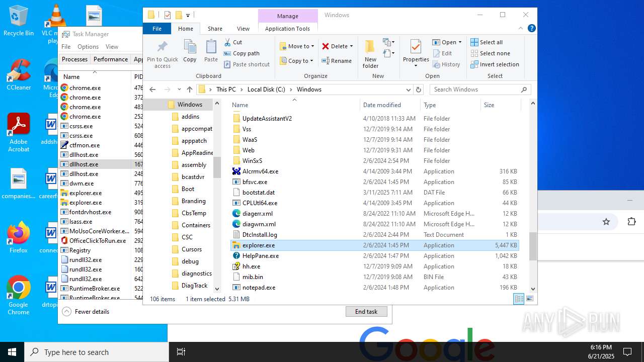The image size is (644, 362).
Task: Open Recycle Bin desktop icon
Action: pos(19,21)
